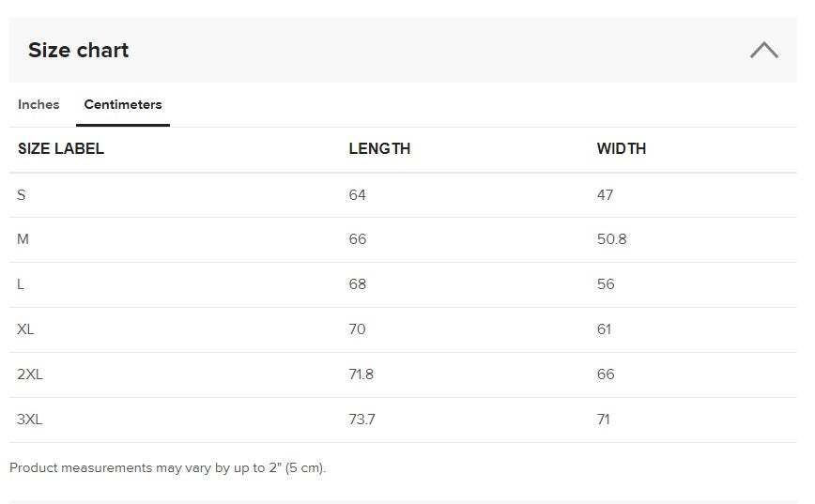815x504 pixels.
Task: Click the width value 47
Action: click(x=605, y=194)
